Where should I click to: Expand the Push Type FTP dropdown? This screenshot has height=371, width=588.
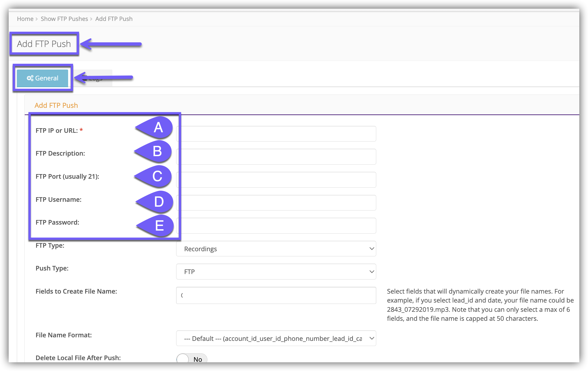(276, 272)
